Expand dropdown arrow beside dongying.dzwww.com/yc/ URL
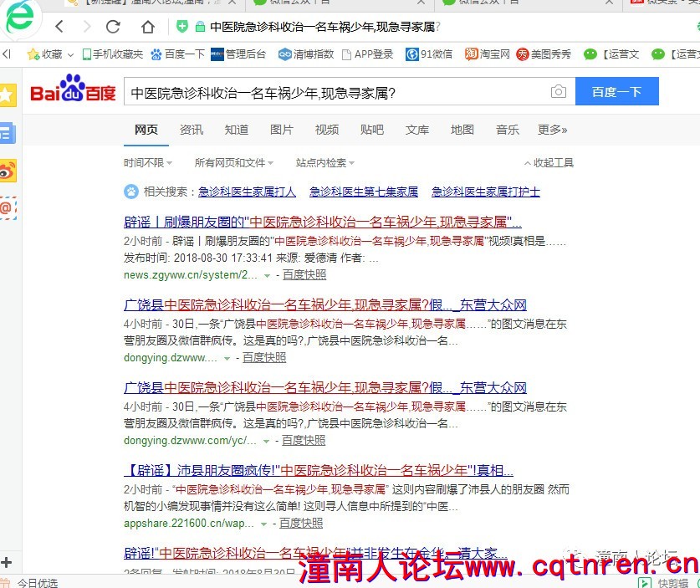Screen dimensions: 700x588 coord(266,441)
